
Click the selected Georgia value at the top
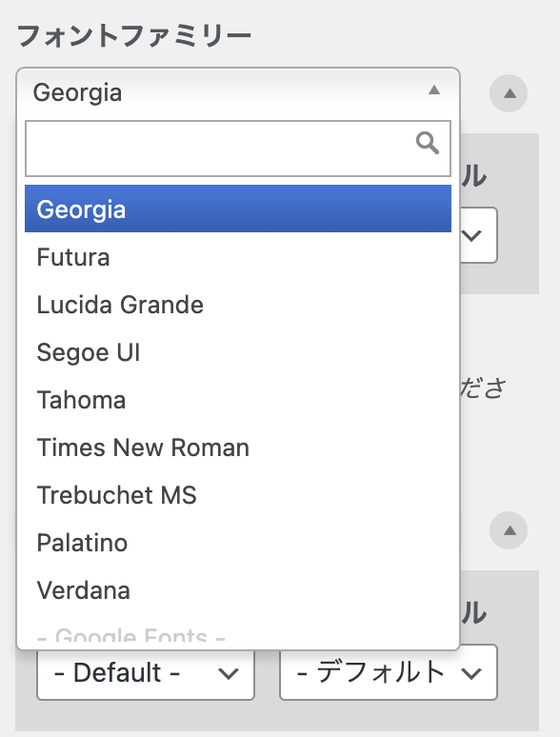tap(77, 92)
